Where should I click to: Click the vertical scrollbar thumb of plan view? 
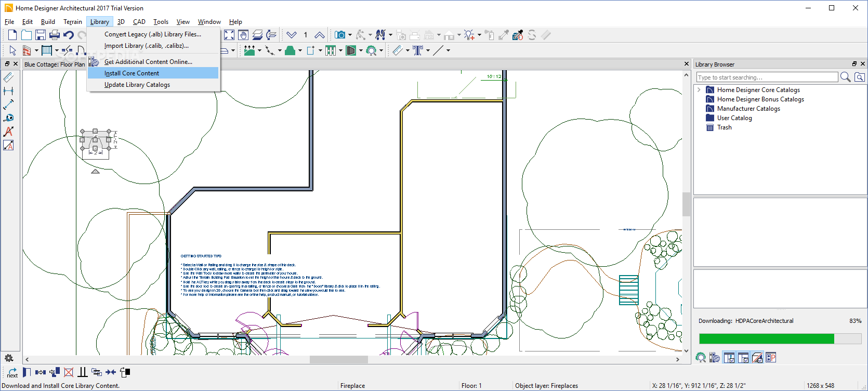tap(686, 204)
